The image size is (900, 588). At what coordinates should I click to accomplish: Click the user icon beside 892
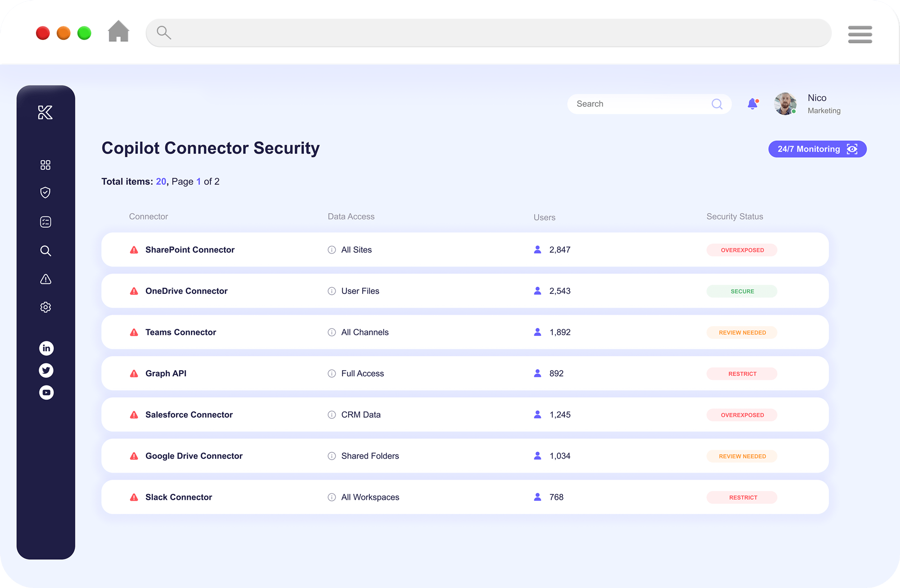pos(538,373)
